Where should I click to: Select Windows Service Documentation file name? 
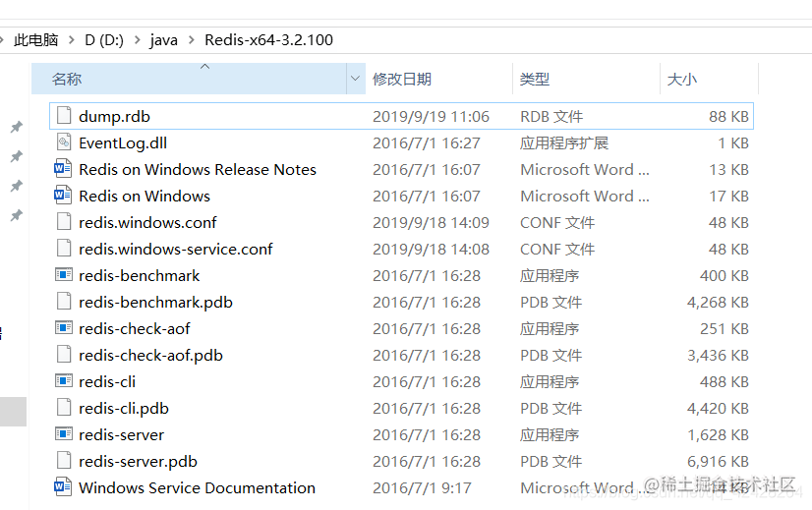197,487
